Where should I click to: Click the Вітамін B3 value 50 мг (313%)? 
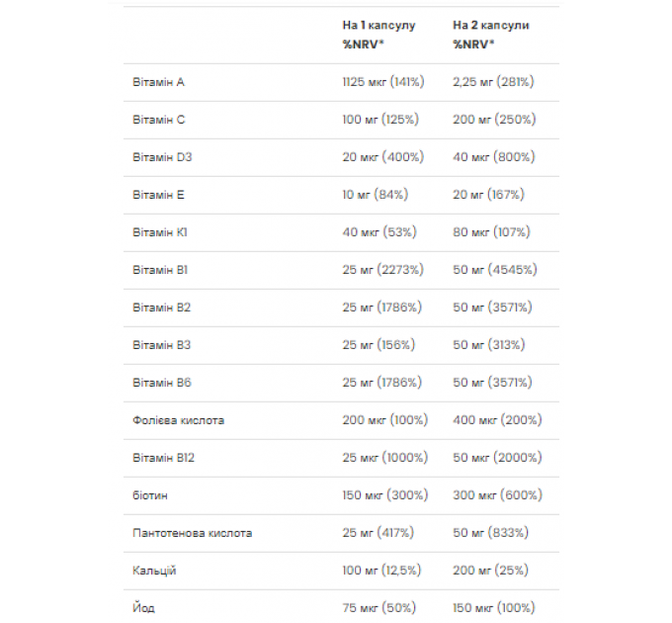[488, 345]
